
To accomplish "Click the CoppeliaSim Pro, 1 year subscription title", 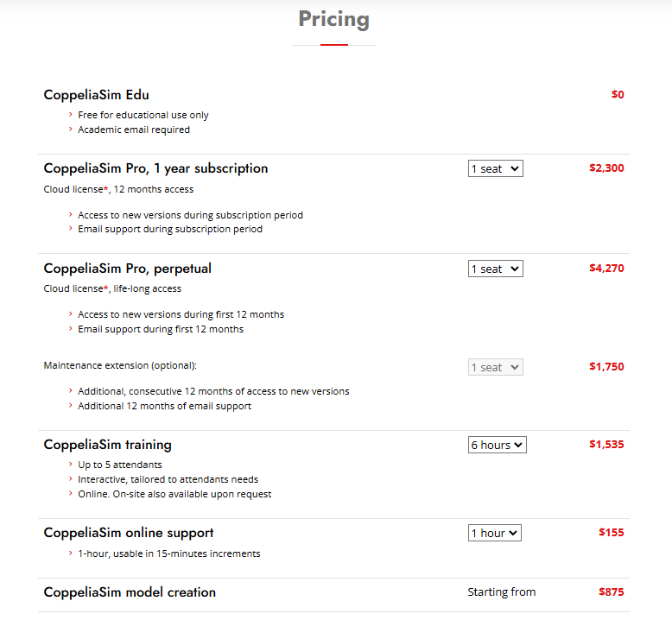I will tap(155, 168).
